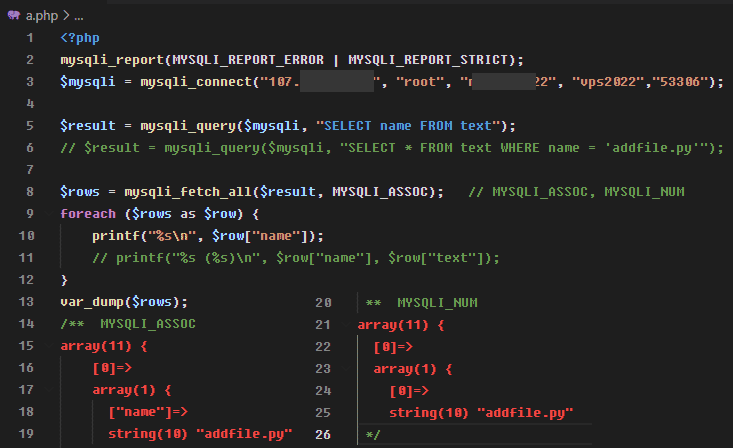Click string(10) "addfile.py" on line 25
This screenshot has height=448, width=733.
(481, 413)
